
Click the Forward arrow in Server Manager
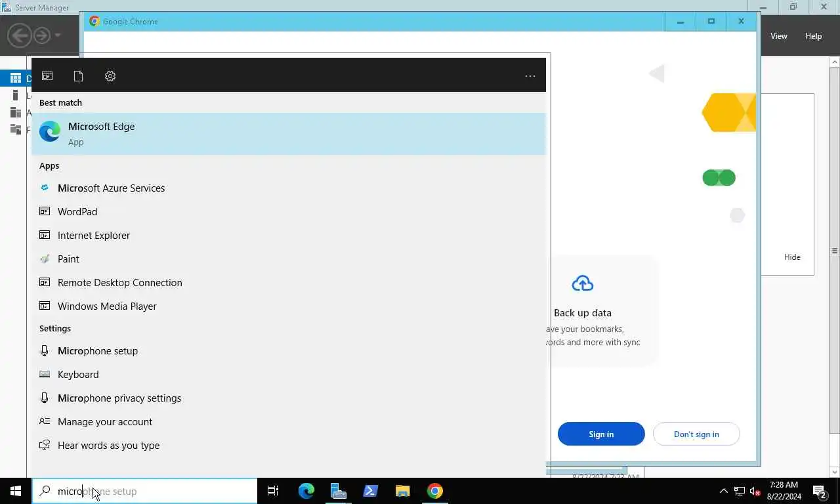click(x=42, y=34)
